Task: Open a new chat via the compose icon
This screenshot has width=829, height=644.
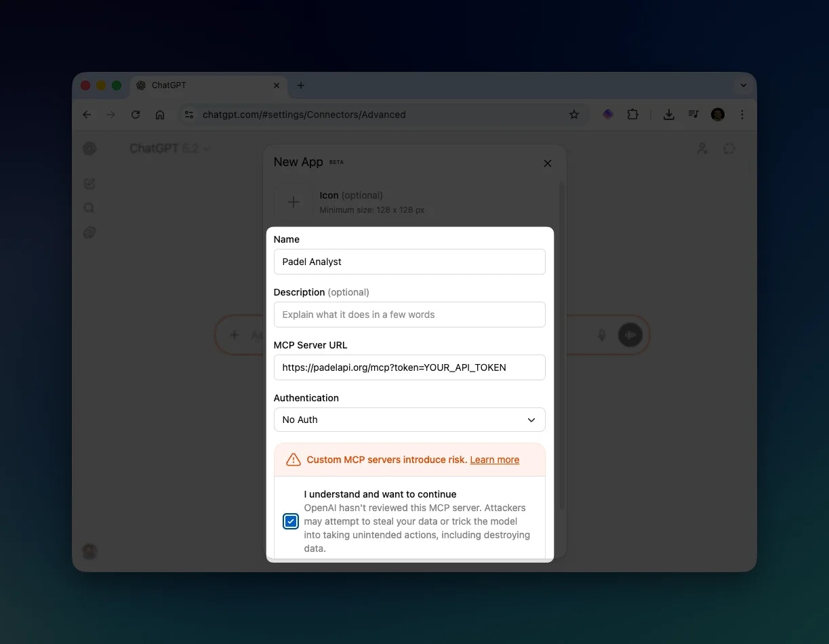Action: pos(89,183)
